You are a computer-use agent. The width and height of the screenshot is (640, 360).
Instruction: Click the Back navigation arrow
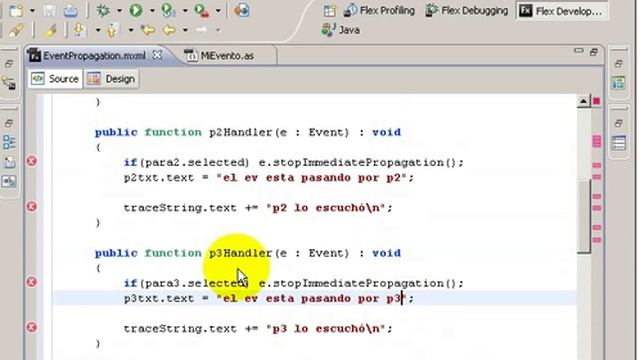(x=169, y=30)
